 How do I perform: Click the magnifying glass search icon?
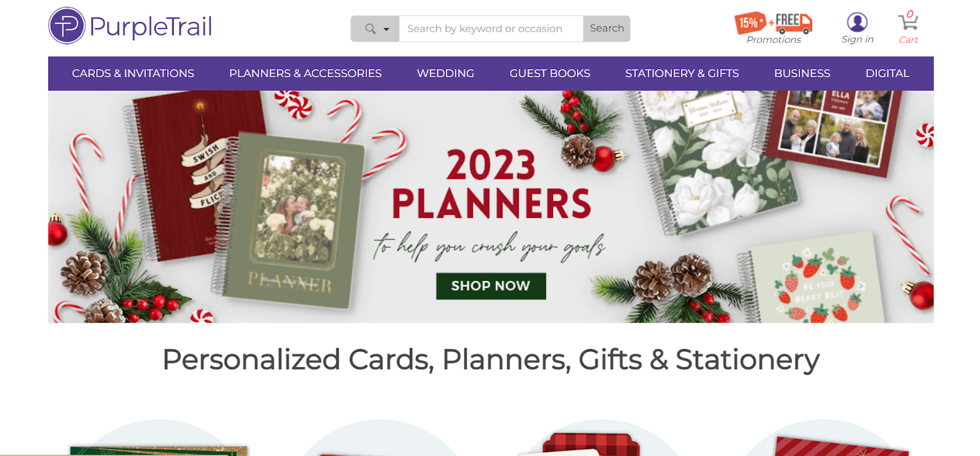pyautogui.click(x=370, y=29)
